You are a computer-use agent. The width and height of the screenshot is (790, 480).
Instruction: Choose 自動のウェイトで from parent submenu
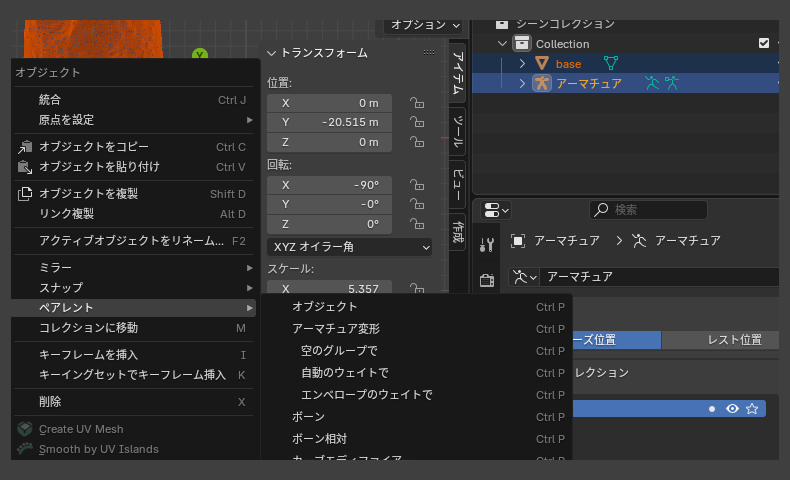pyautogui.click(x=345, y=373)
